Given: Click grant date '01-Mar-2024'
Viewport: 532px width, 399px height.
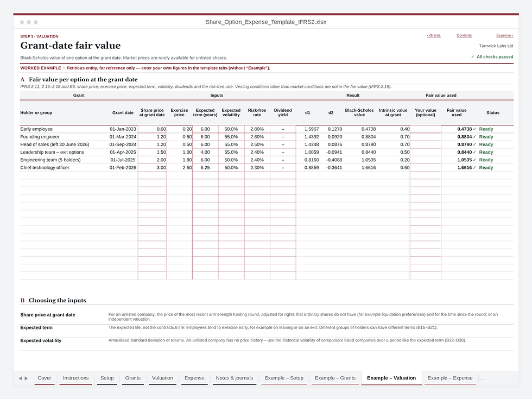Looking at the screenshot, I should [x=123, y=137].
